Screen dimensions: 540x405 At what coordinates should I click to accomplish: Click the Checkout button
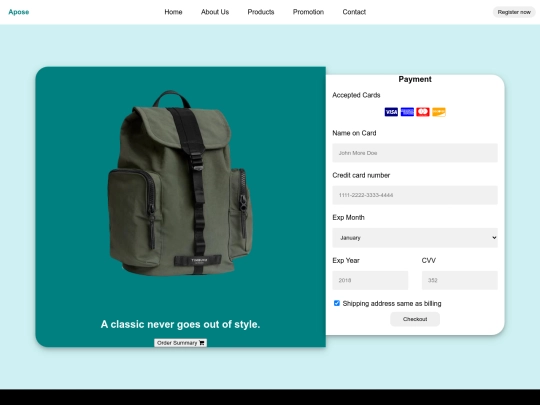pyautogui.click(x=415, y=319)
